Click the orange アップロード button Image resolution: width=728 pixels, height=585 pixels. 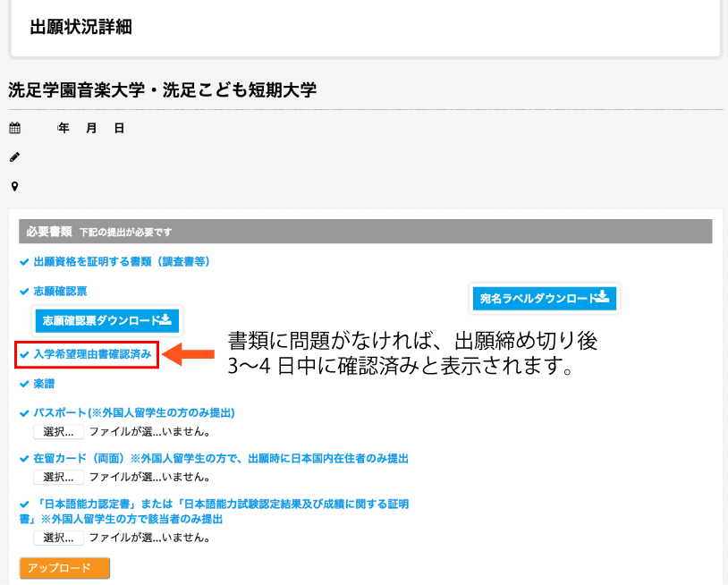tap(64, 568)
